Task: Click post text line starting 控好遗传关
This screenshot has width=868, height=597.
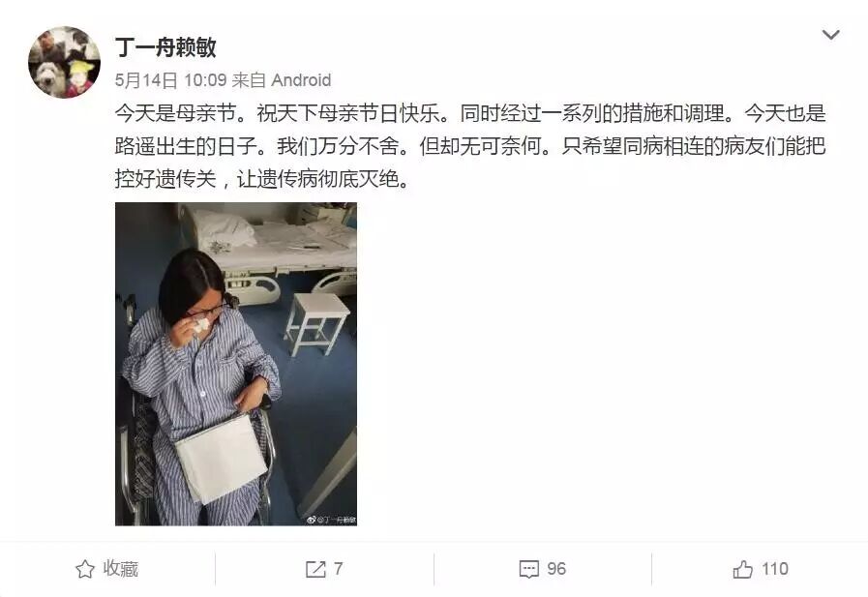Action: tap(262, 179)
